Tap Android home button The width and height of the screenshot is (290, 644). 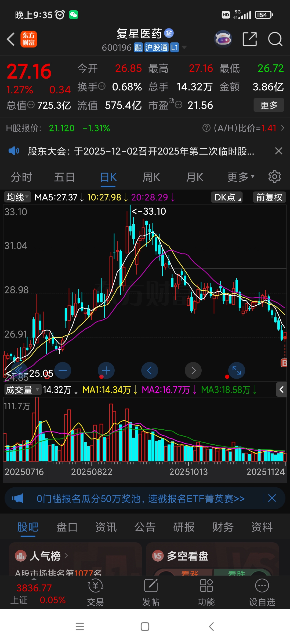(145, 627)
